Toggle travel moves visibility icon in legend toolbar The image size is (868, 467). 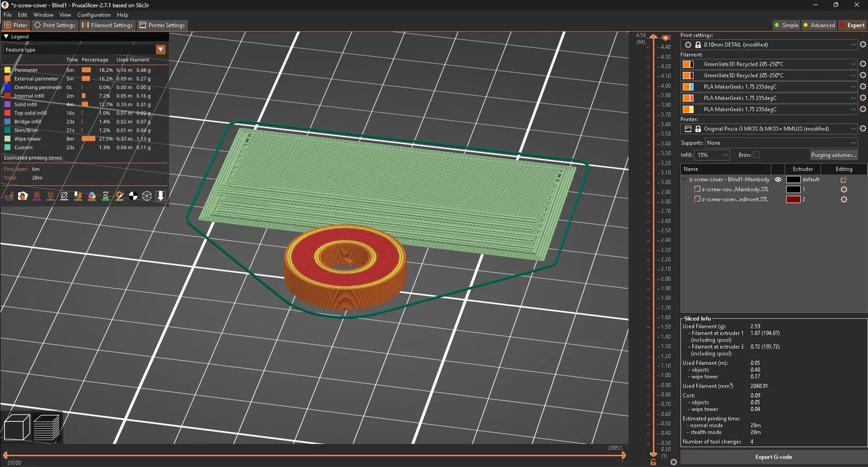[9, 196]
